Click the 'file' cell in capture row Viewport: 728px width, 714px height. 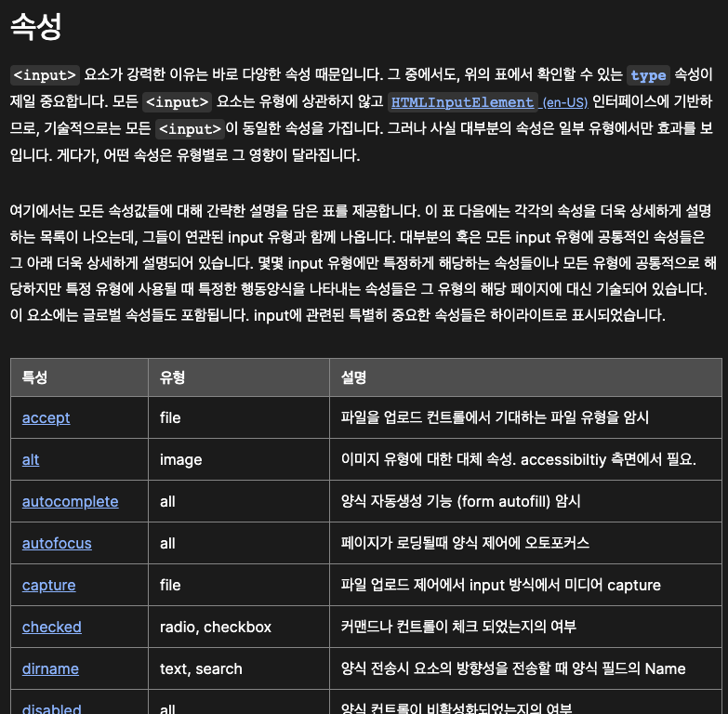(239, 585)
